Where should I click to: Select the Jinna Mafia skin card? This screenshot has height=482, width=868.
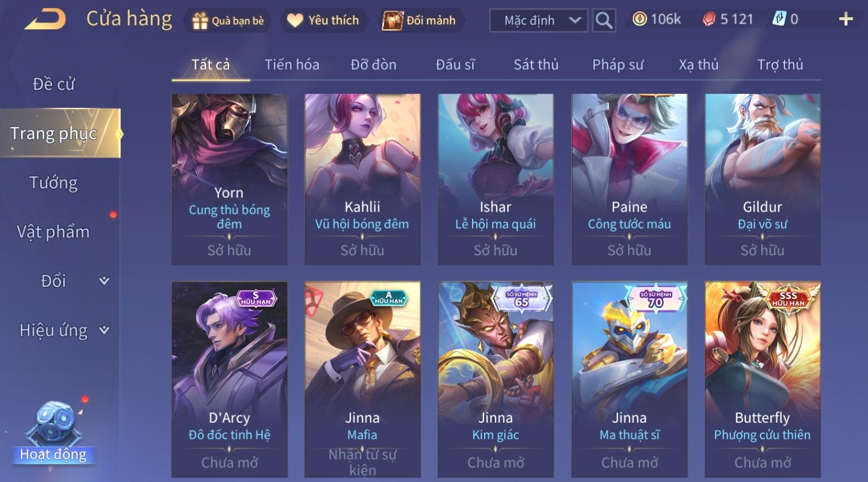click(363, 380)
